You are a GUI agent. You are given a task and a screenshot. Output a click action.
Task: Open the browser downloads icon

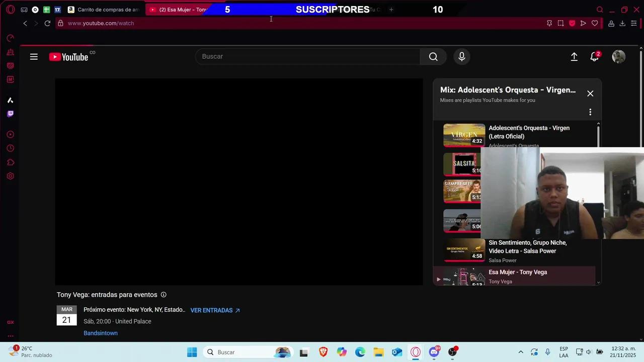click(622, 23)
